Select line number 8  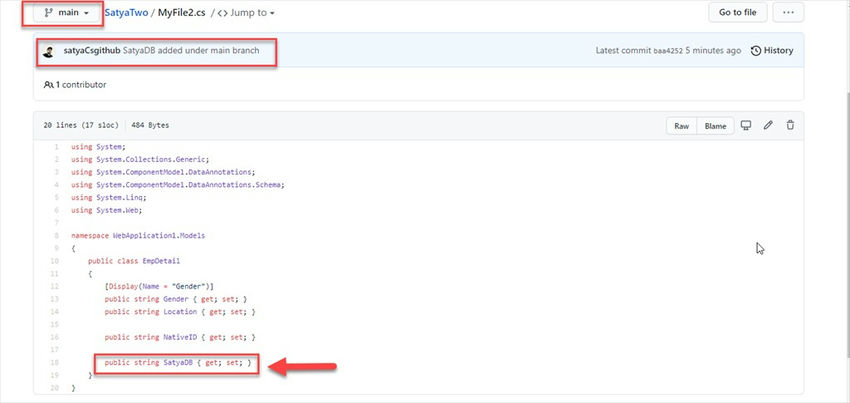57,235
